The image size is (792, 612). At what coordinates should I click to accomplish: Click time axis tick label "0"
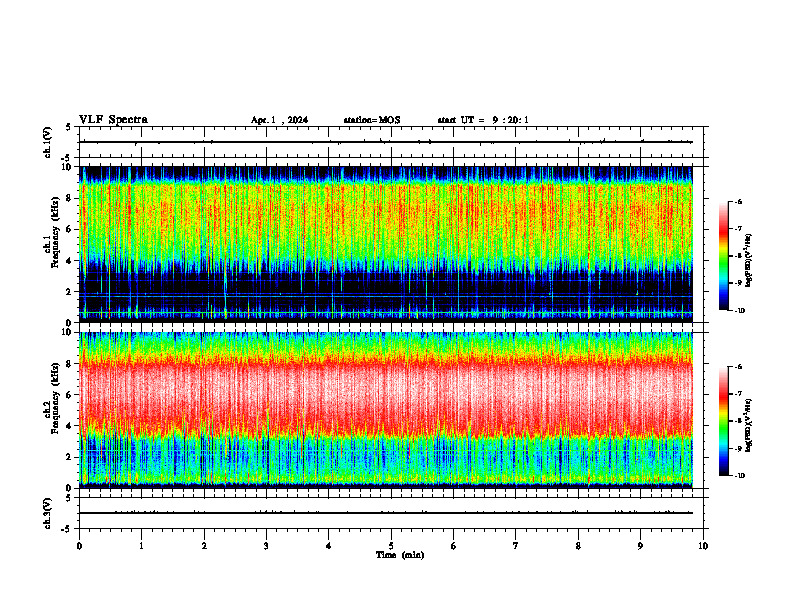79,546
